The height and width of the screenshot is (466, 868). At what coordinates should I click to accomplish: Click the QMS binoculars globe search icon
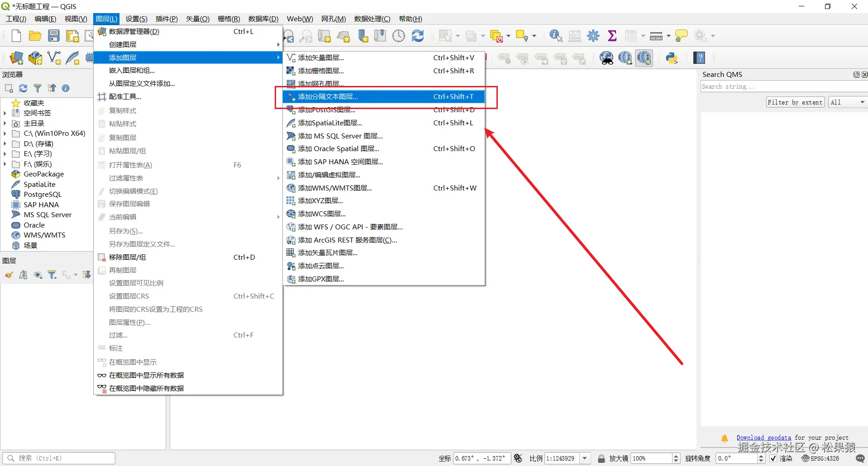606,58
